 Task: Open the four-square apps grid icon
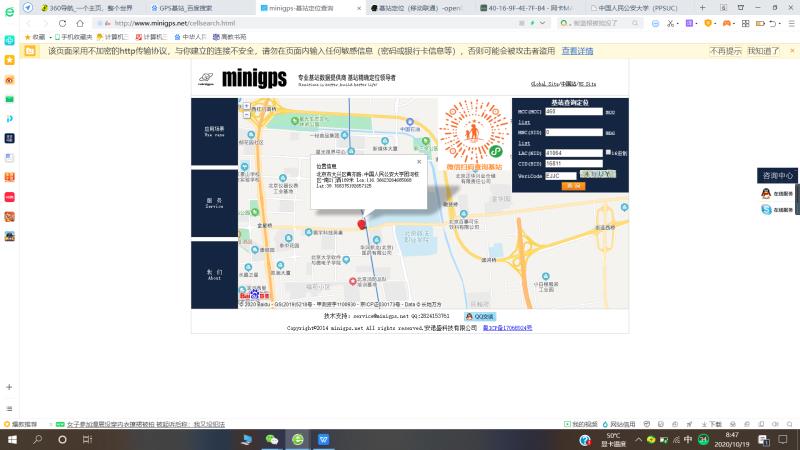(745, 23)
